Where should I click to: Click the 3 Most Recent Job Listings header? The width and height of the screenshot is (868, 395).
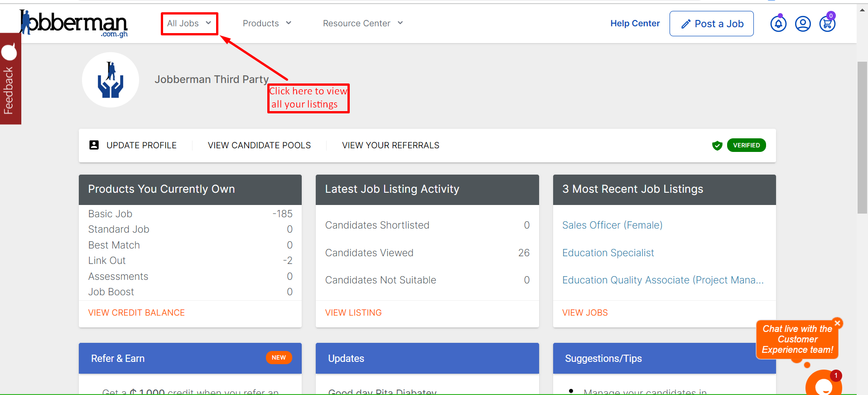664,190
